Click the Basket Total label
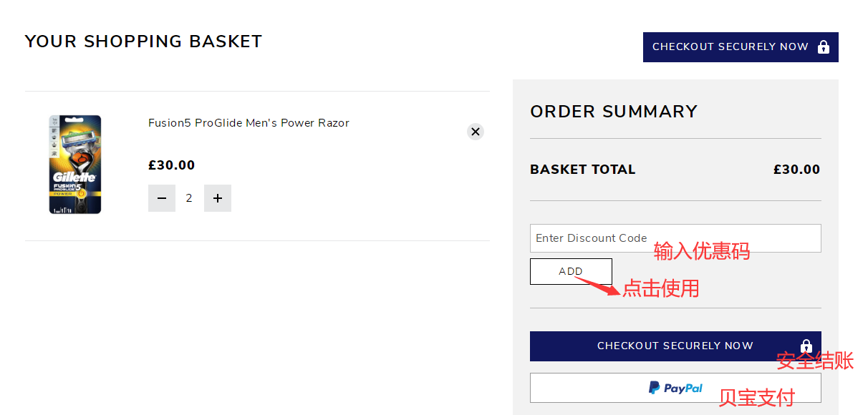The width and height of the screenshot is (868, 415). 582,170
